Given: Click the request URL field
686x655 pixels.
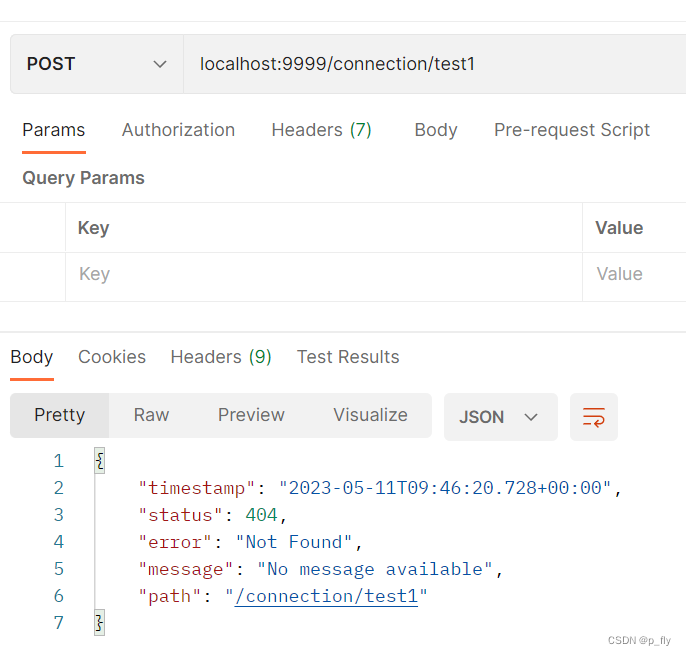Looking at the screenshot, I should pyautogui.click(x=430, y=64).
